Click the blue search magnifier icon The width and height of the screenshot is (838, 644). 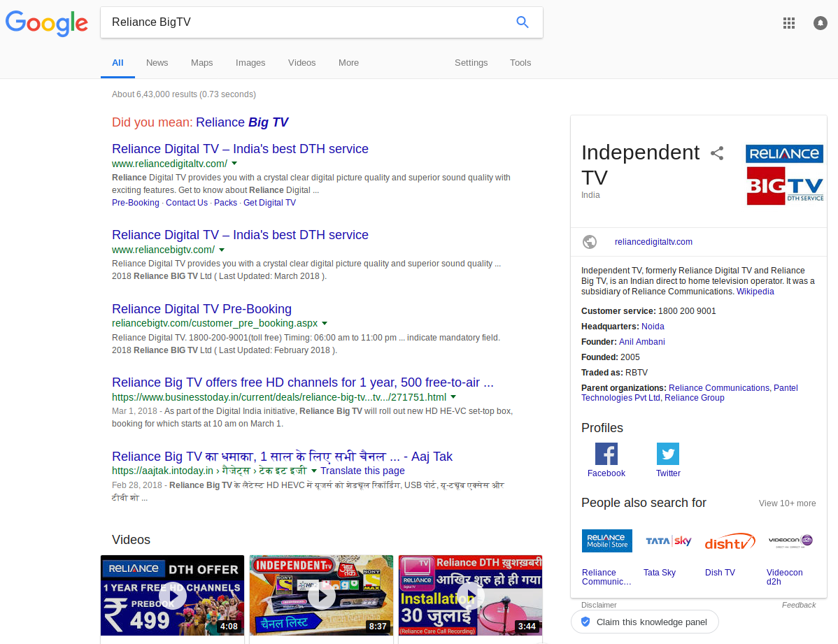coord(522,22)
